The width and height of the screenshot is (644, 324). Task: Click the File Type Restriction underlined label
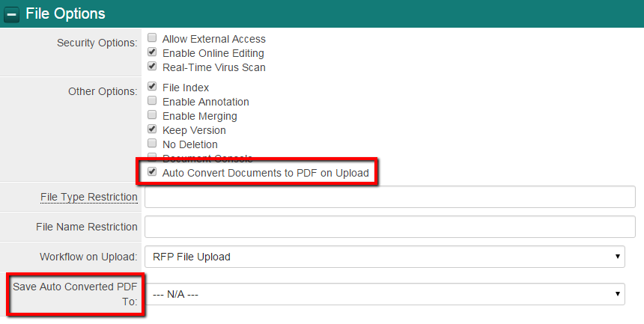(x=89, y=197)
